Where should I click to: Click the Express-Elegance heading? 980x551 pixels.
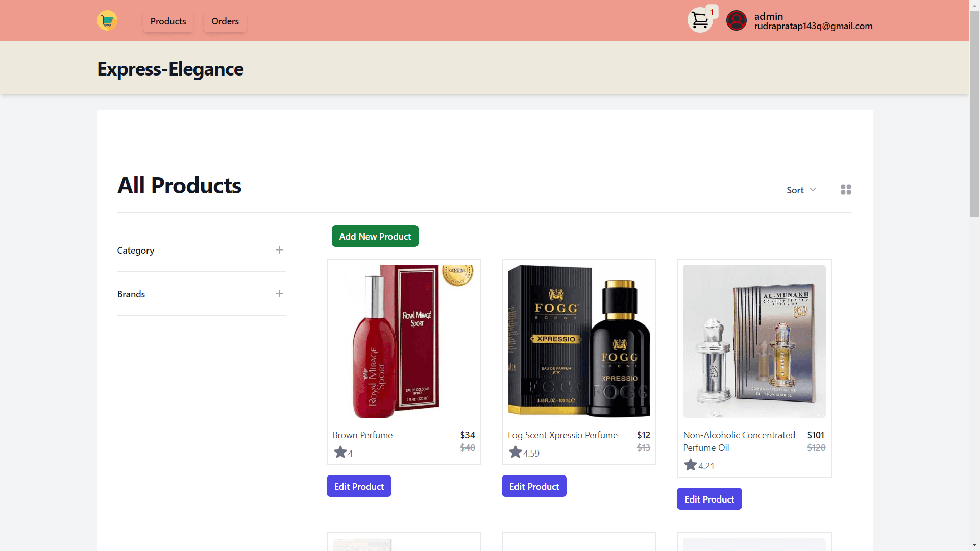[170, 69]
